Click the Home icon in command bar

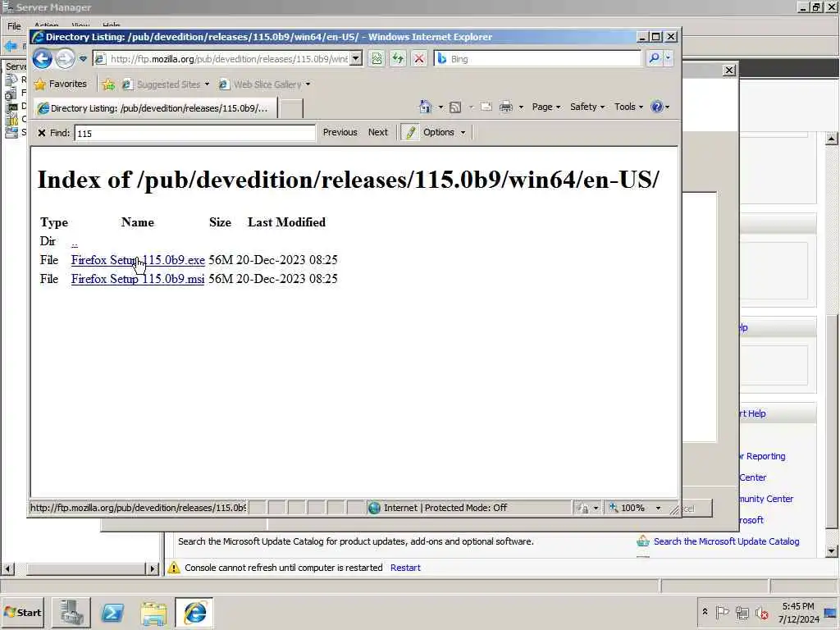(426, 107)
